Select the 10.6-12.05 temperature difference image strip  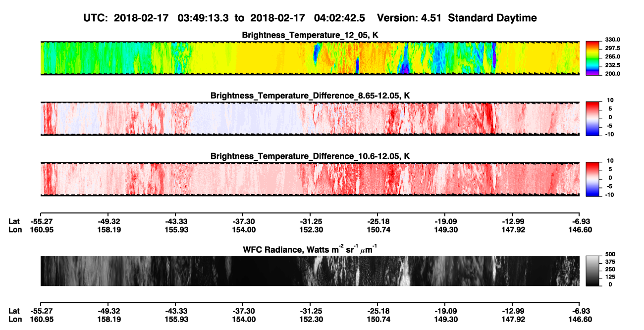click(x=310, y=179)
